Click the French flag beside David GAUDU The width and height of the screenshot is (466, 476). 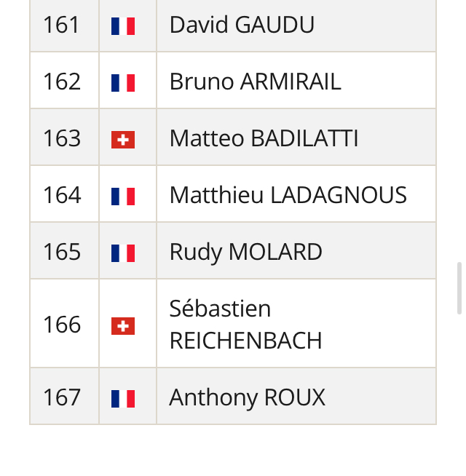click(x=123, y=26)
